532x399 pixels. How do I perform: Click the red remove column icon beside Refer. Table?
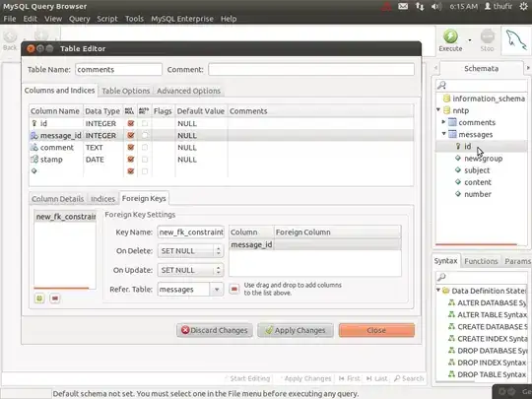click(234, 289)
